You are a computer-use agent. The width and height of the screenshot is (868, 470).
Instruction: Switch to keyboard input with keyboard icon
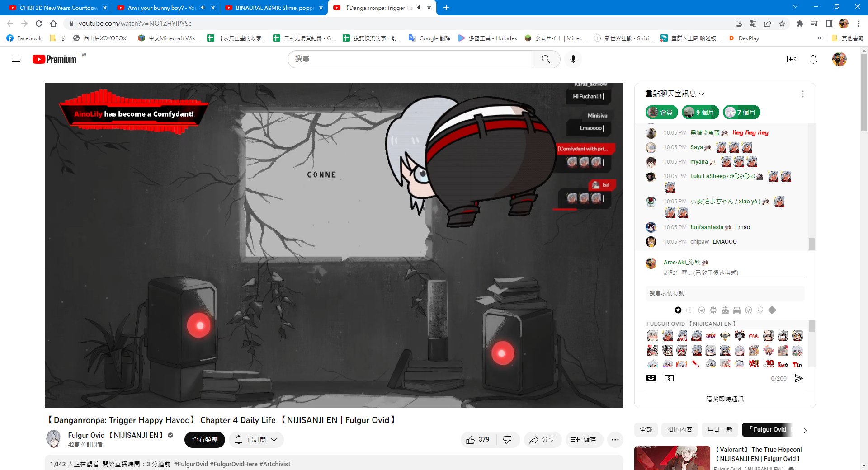click(651, 378)
